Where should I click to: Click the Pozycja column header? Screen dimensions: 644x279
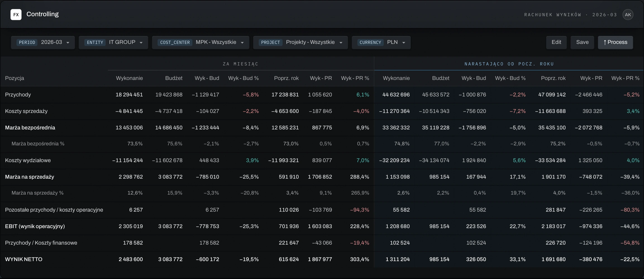[x=15, y=78]
